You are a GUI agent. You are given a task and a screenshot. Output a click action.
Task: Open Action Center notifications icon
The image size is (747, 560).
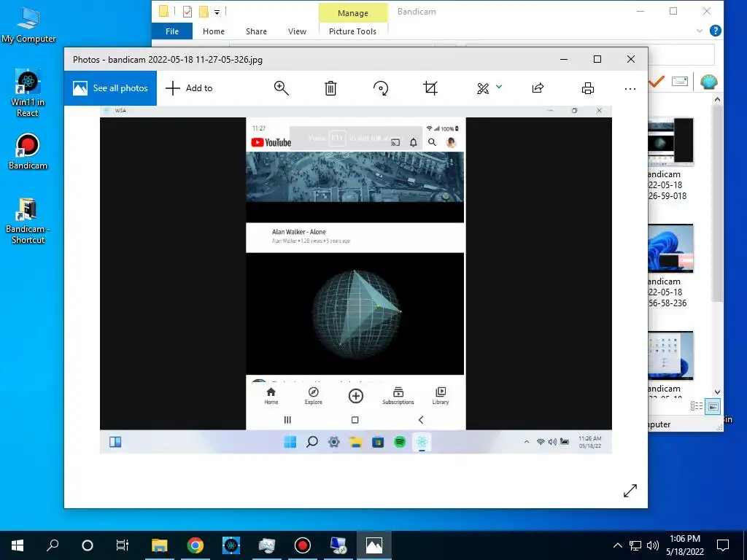[x=723, y=545]
